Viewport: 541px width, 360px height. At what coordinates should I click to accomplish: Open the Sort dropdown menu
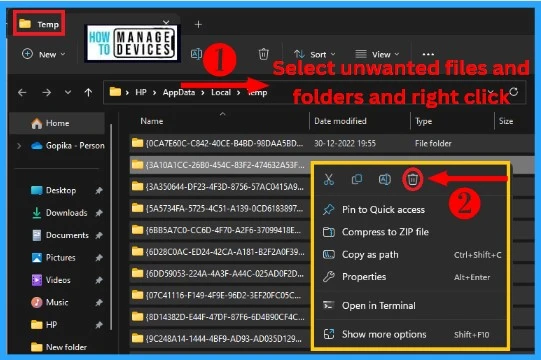(314, 55)
